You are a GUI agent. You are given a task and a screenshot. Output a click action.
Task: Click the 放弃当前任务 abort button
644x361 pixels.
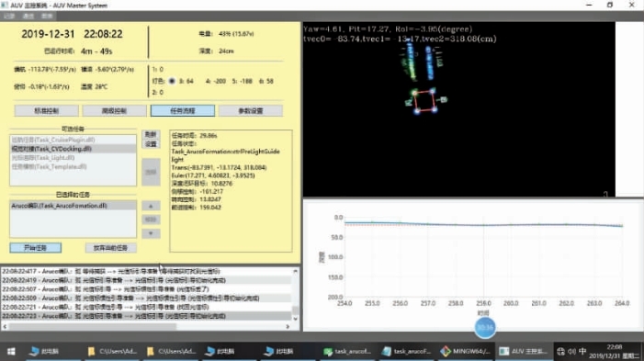tap(110, 248)
